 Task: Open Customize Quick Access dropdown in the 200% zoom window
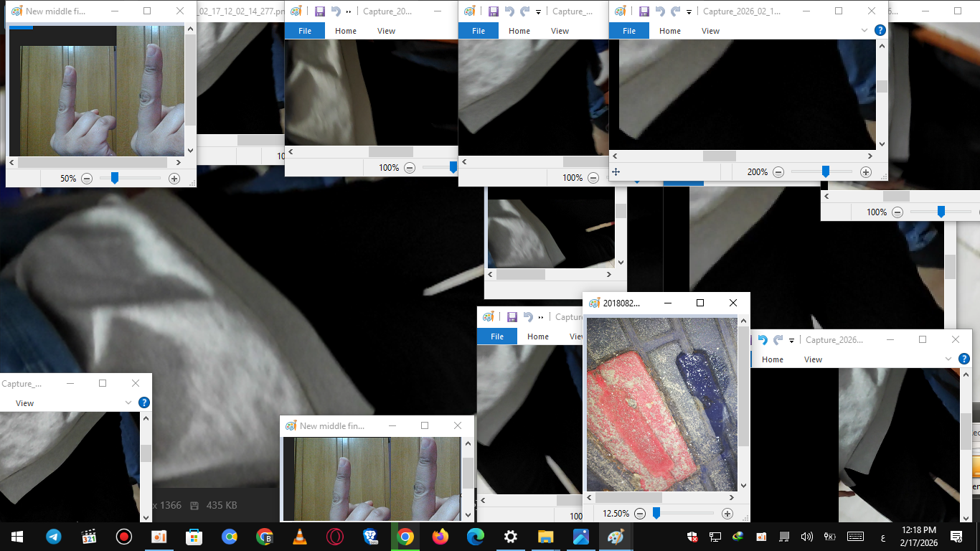click(x=689, y=12)
